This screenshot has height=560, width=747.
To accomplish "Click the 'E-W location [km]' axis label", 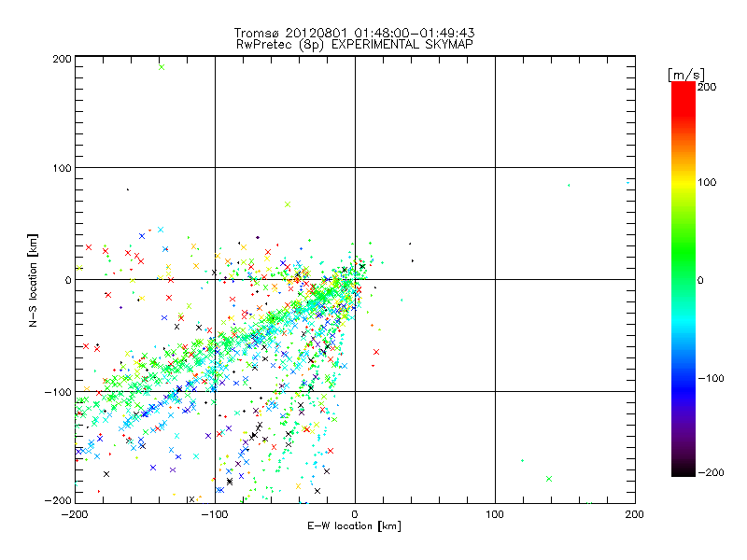I will (354, 525).
